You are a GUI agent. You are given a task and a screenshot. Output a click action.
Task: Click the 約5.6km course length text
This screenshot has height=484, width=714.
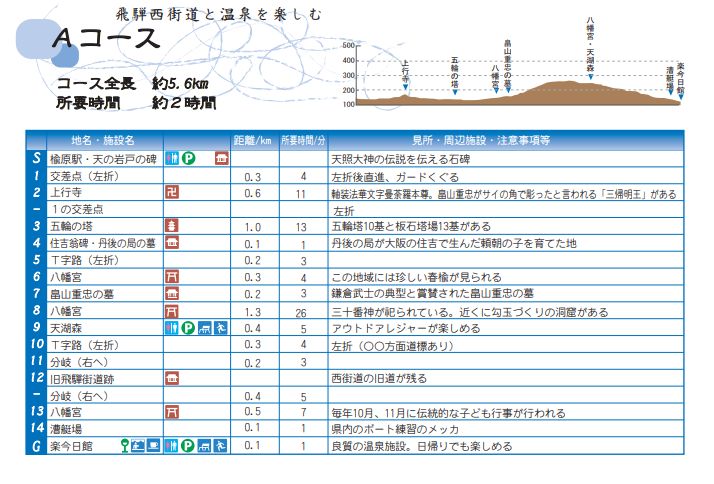coord(181,84)
